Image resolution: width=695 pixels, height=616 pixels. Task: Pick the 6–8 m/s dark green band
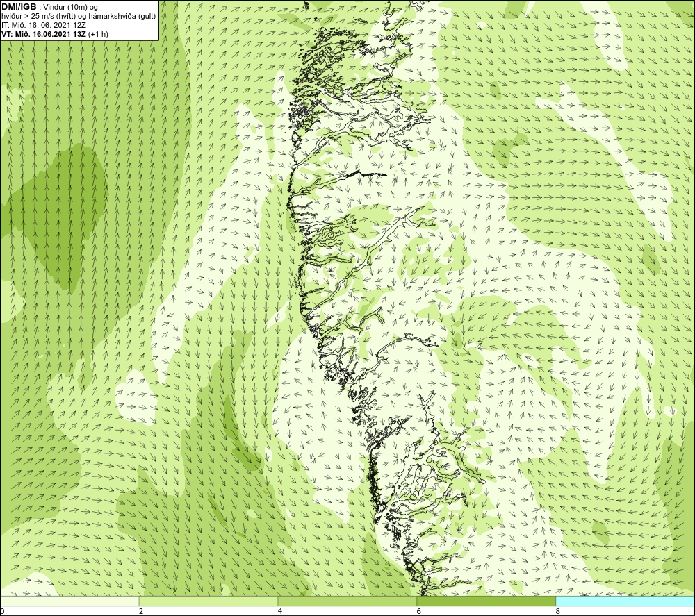pos(486,601)
